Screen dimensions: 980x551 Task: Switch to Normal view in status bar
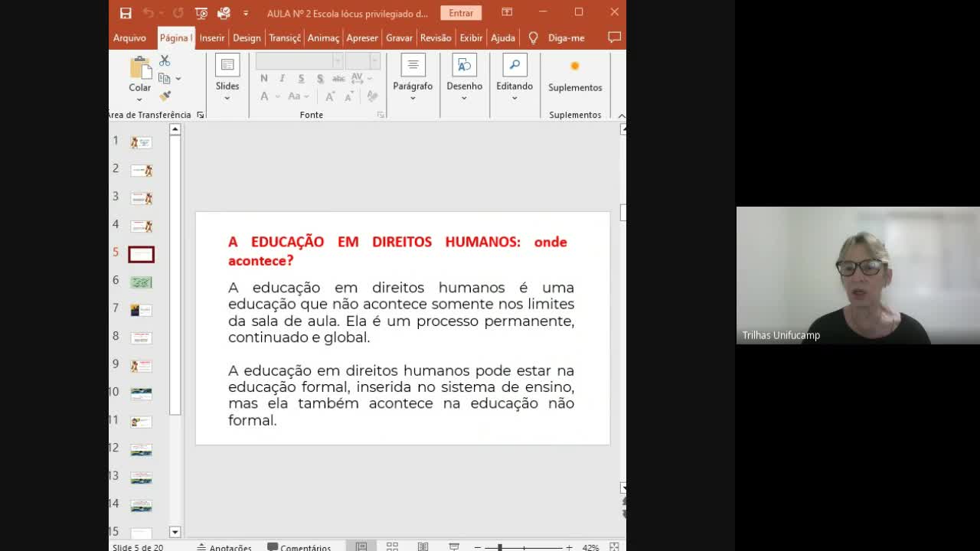[361, 546]
